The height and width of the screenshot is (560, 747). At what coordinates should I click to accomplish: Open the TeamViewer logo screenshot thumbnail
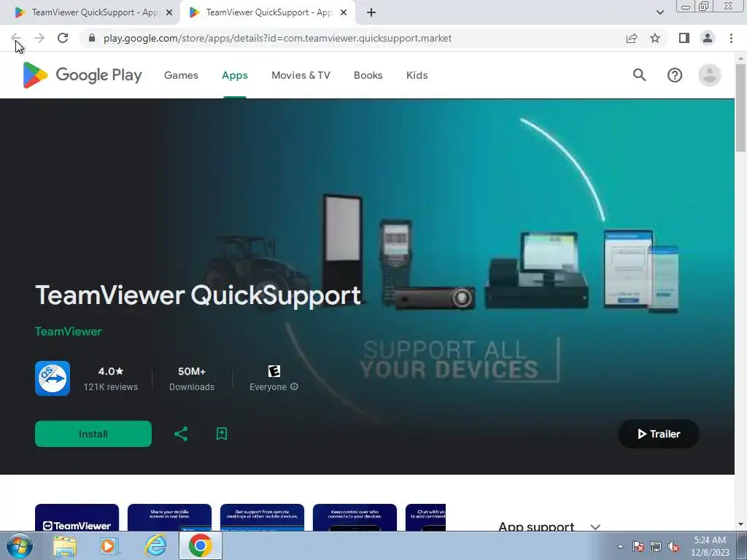77,518
